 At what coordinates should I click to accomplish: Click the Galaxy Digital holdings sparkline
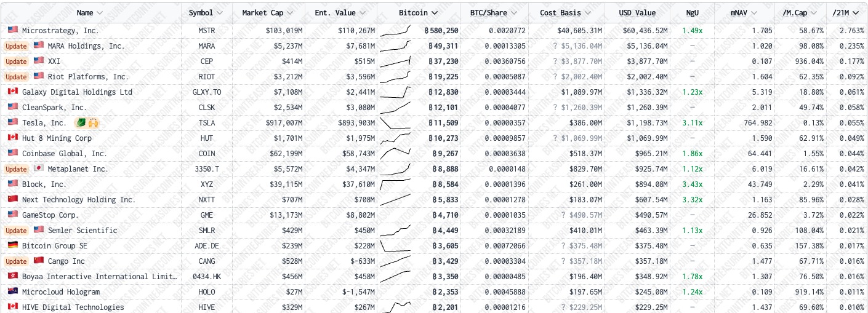pos(395,92)
